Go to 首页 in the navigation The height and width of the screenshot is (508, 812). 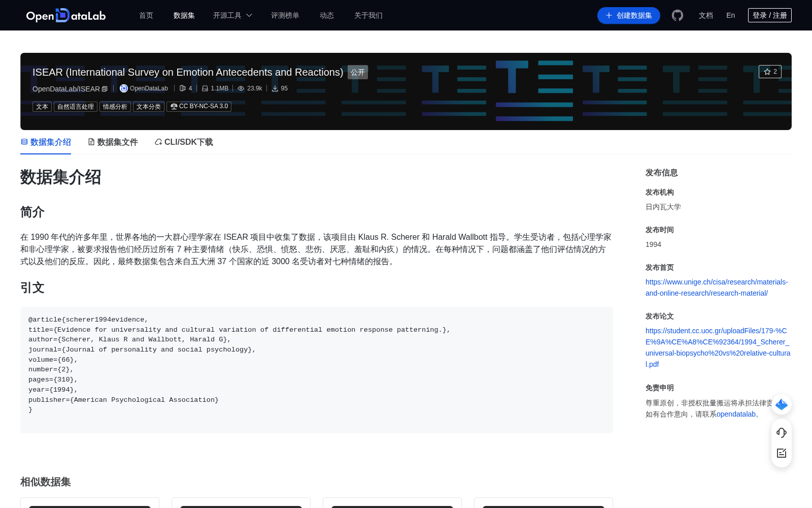point(146,15)
